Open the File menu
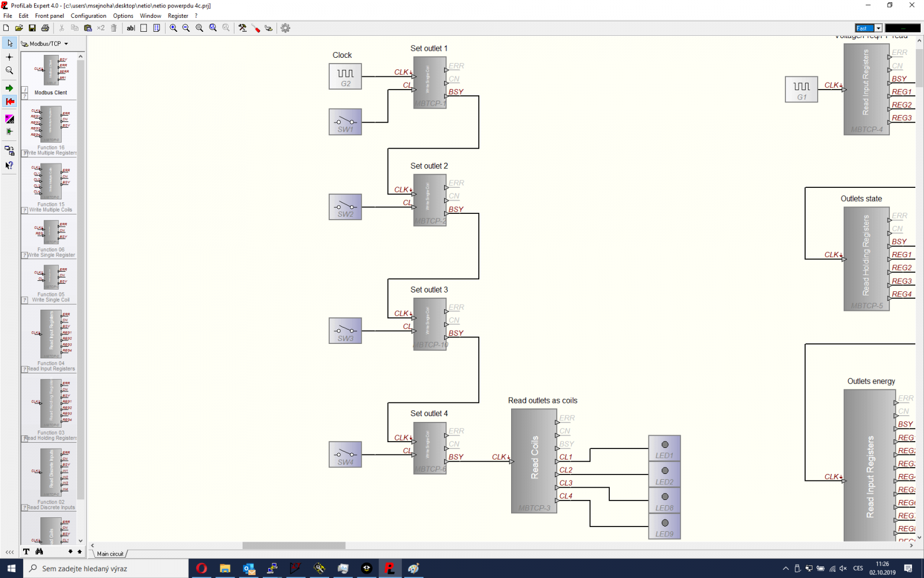 pos(8,16)
